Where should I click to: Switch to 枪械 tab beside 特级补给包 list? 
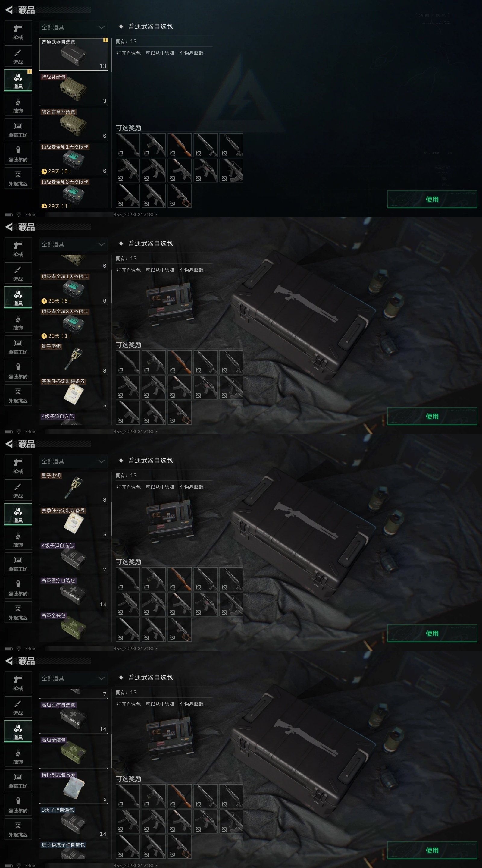(x=18, y=32)
